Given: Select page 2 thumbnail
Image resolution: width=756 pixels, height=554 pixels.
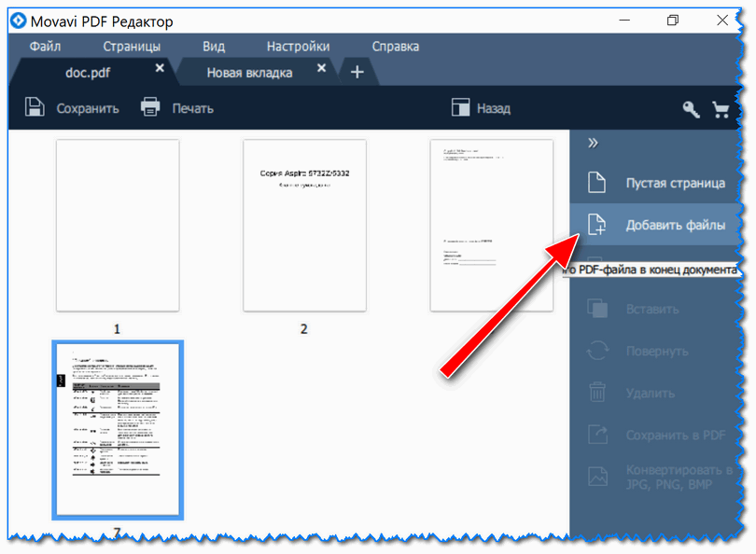Looking at the screenshot, I should click(x=304, y=226).
